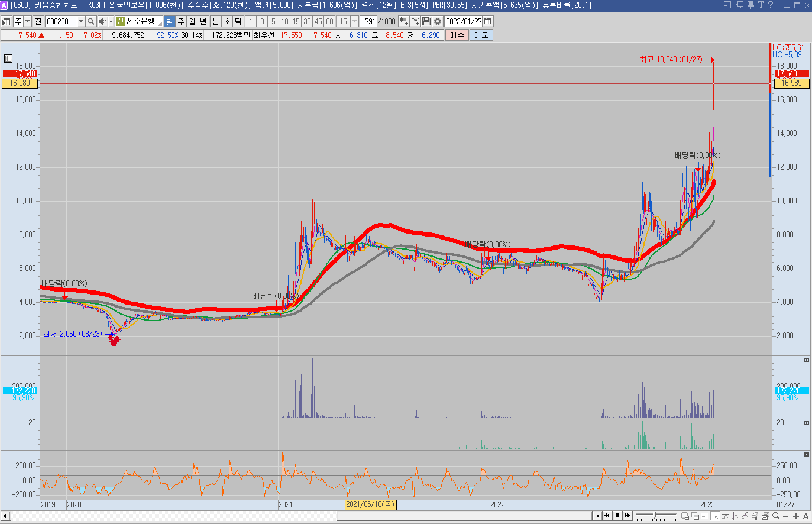The width and height of the screenshot is (812, 524).
Task: Click the chart zoom range slider
Action: coord(656,516)
